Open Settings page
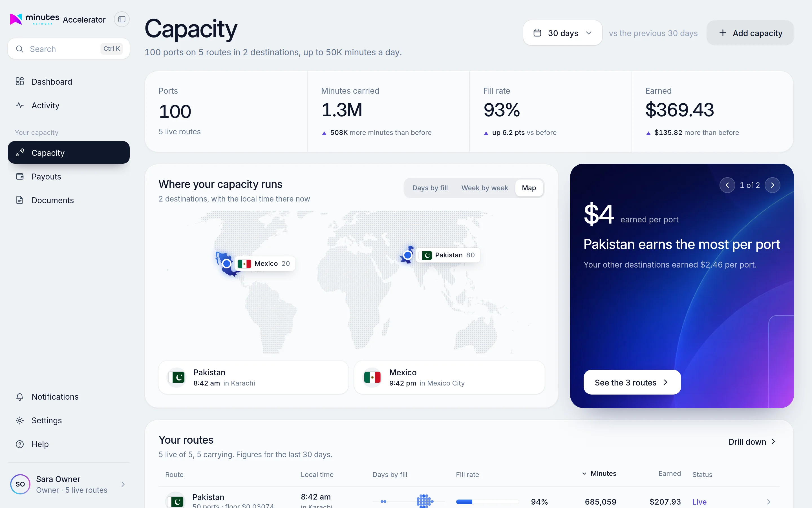The height and width of the screenshot is (508, 812). point(69,420)
